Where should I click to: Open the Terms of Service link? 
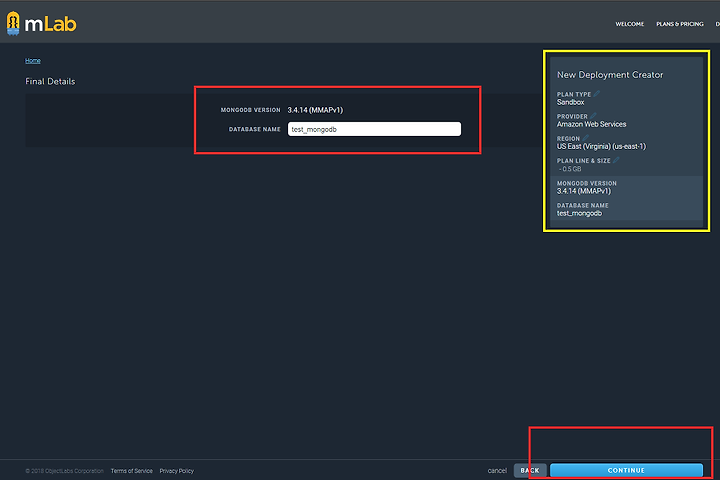[131, 471]
